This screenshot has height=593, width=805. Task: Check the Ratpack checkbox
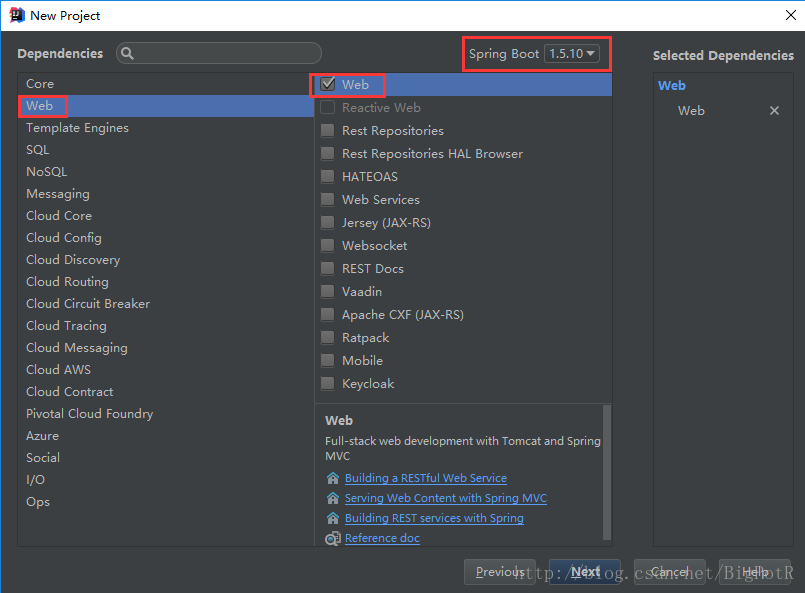click(x=328, y=337)
